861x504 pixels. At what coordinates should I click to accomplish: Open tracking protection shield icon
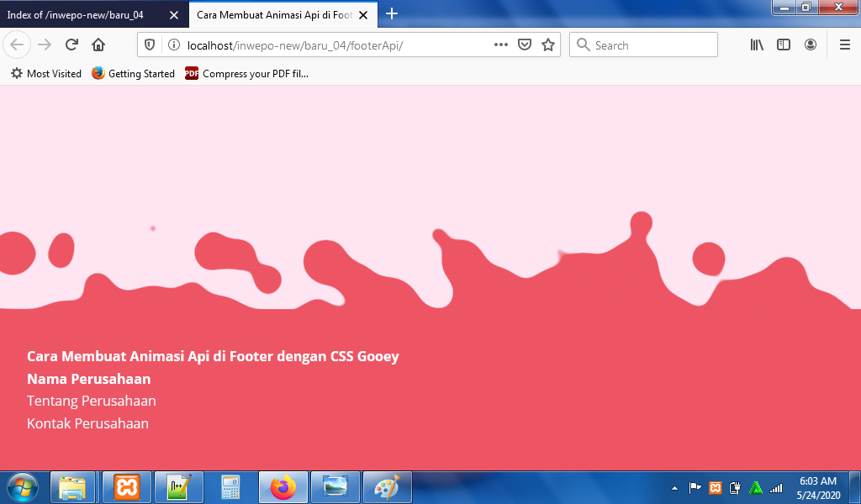[150, 45]
